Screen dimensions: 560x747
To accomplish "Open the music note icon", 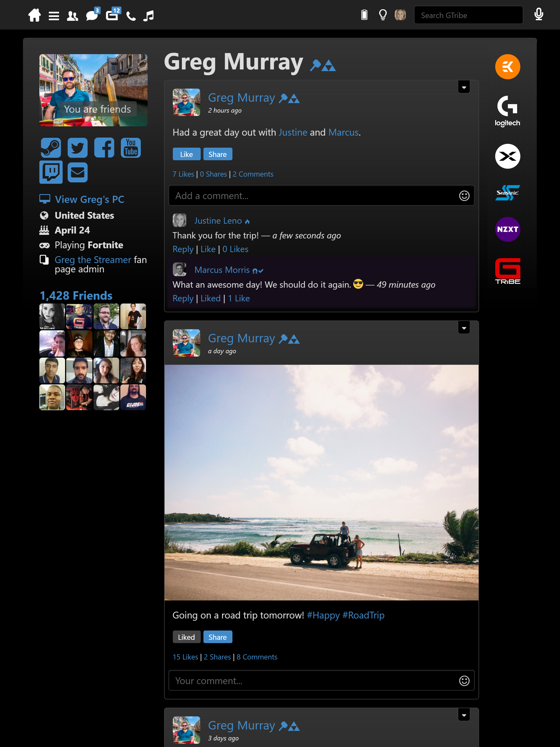I will [x=148, y=16].
